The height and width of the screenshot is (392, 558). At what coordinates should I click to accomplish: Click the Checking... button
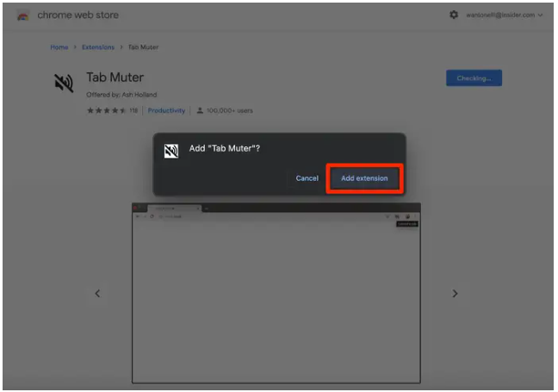pos(474,78)
